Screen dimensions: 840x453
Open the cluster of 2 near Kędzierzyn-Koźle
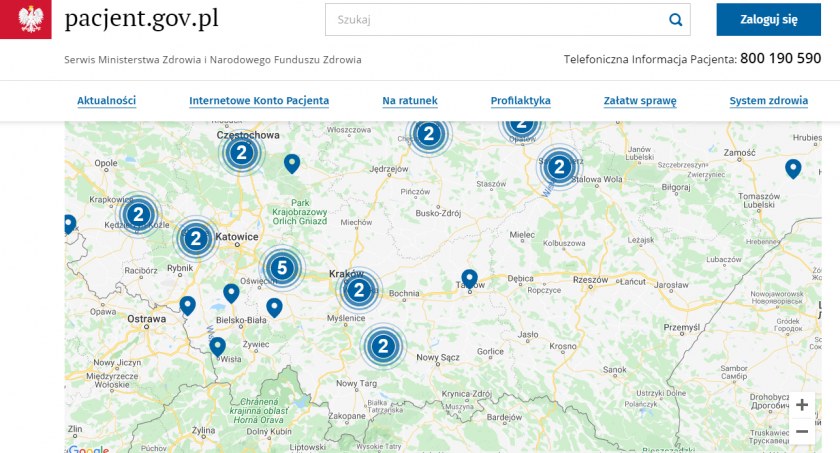[x=138, y=215]
